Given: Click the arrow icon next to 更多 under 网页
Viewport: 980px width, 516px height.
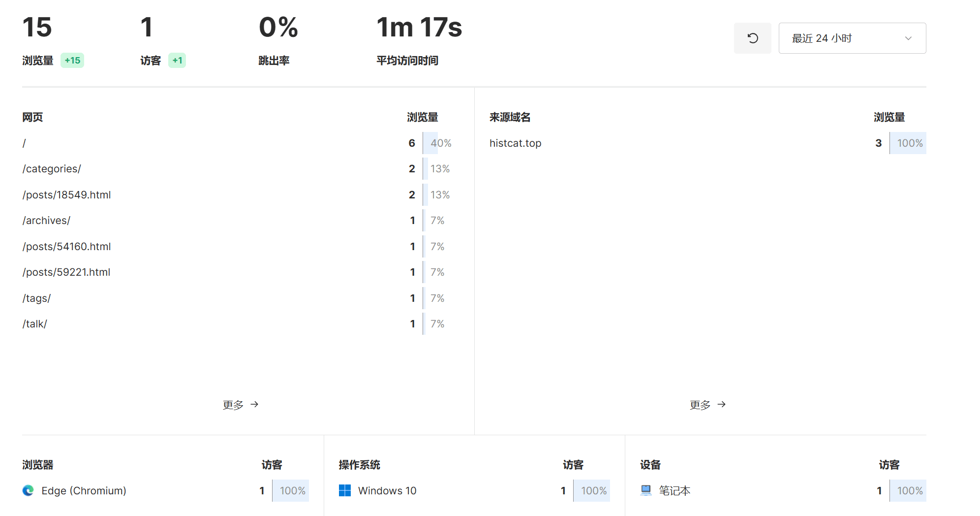Looking at the screenshot, I should [x=254, y=404].
